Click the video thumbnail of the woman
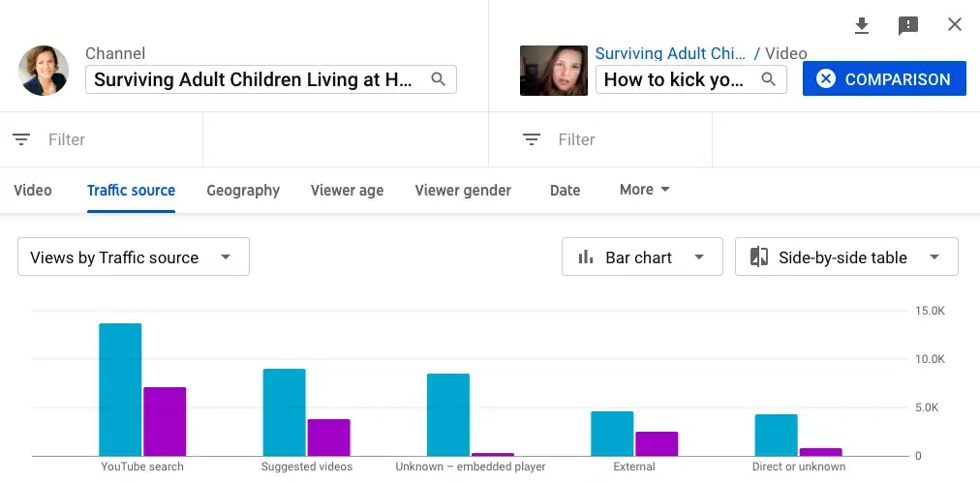 tap(554, 71)
